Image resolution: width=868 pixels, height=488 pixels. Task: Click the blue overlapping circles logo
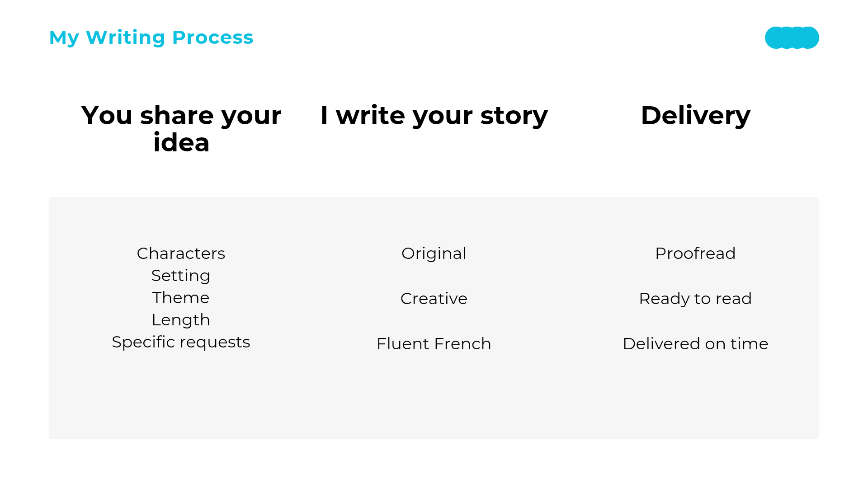point(792,38)
